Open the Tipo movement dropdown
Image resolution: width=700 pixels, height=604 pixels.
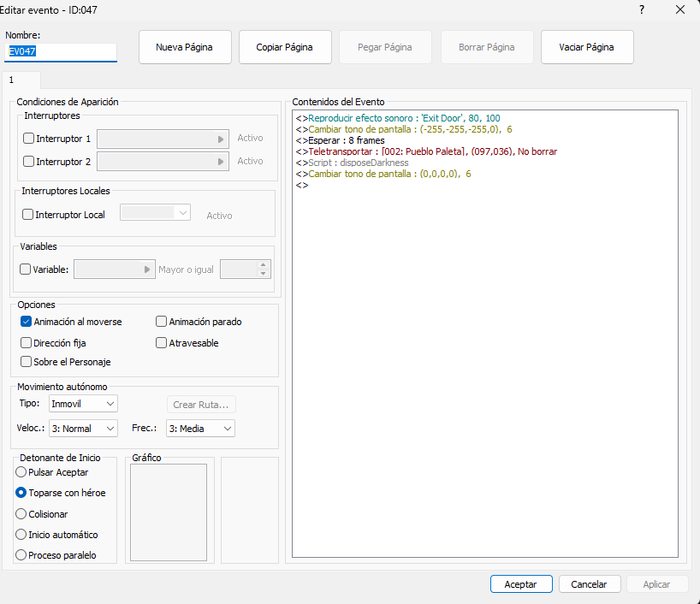coord(83,403)
